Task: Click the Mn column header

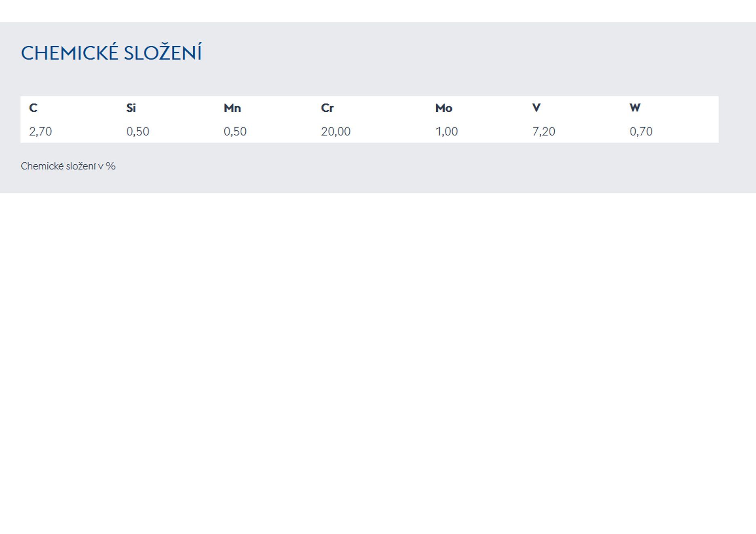Action: coord(232,108)
